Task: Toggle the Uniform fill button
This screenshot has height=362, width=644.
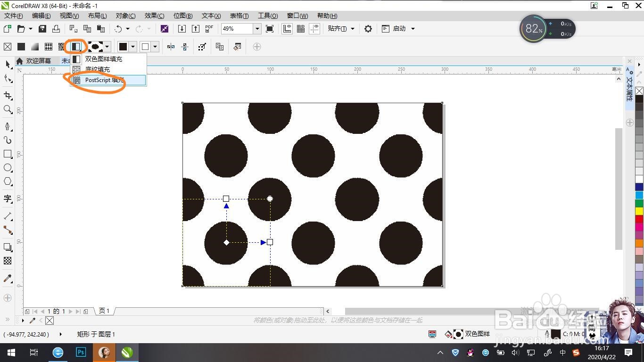Action: [x=21, y=47]
